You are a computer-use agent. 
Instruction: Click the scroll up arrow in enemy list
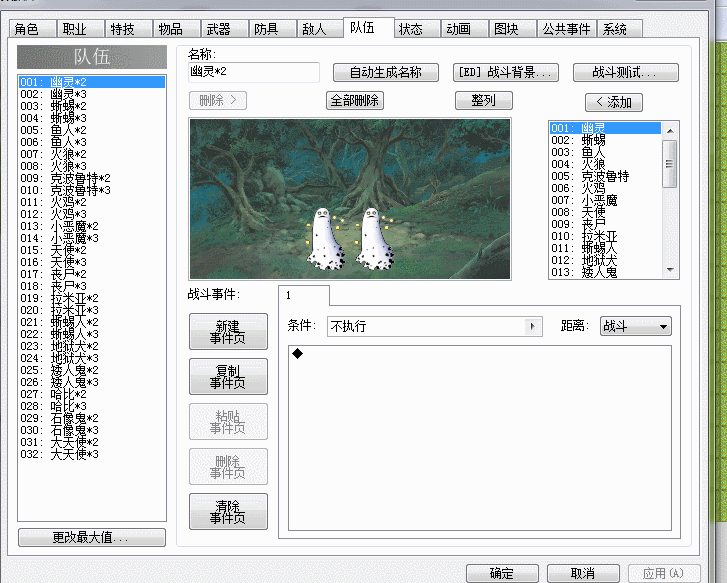tap(670, 131)
